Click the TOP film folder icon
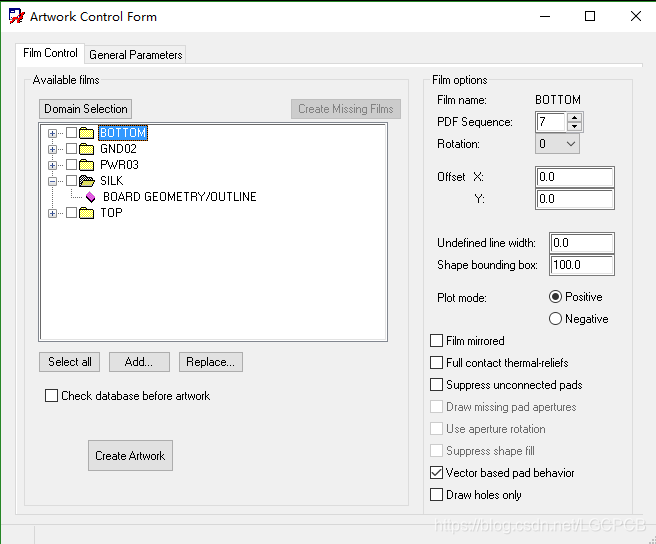The image size is (656, 544). pyautogui.click(x=87, y=213)
